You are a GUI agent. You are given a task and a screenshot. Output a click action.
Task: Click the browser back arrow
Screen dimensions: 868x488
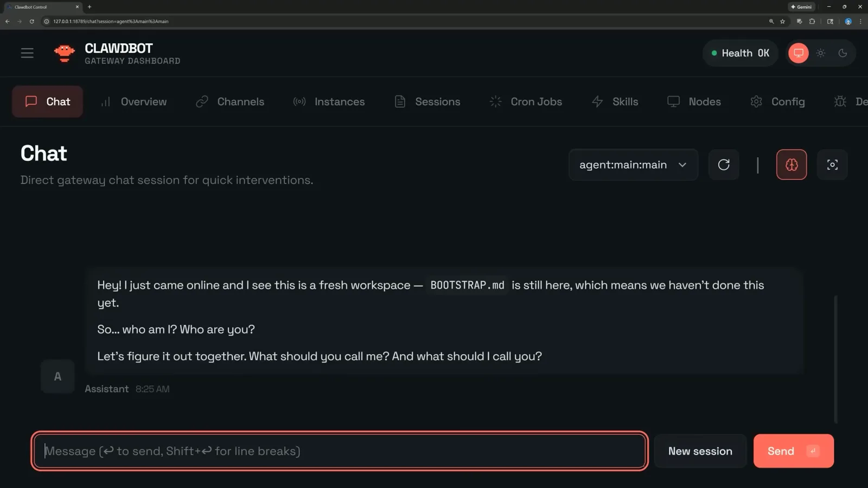click(x=7, y=22)
